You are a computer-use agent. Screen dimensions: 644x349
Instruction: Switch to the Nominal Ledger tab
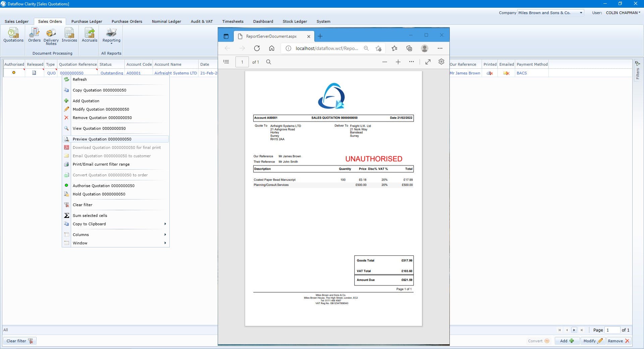[166, 21]
